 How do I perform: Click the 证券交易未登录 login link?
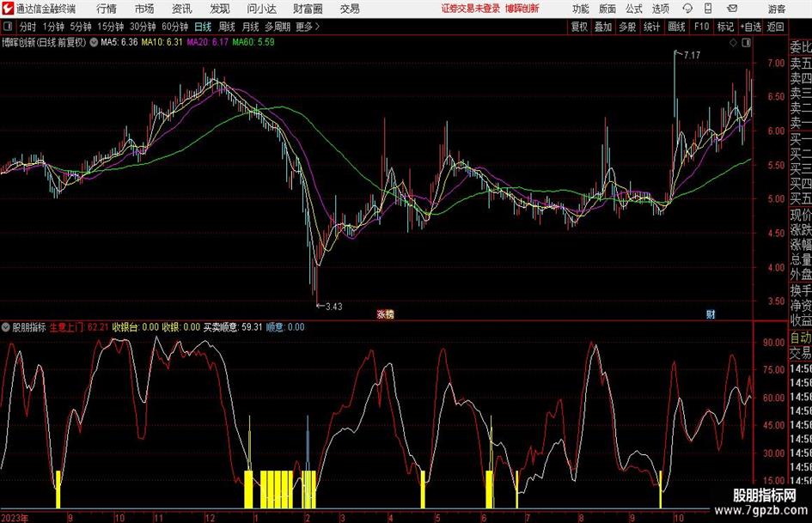point(471,9)
